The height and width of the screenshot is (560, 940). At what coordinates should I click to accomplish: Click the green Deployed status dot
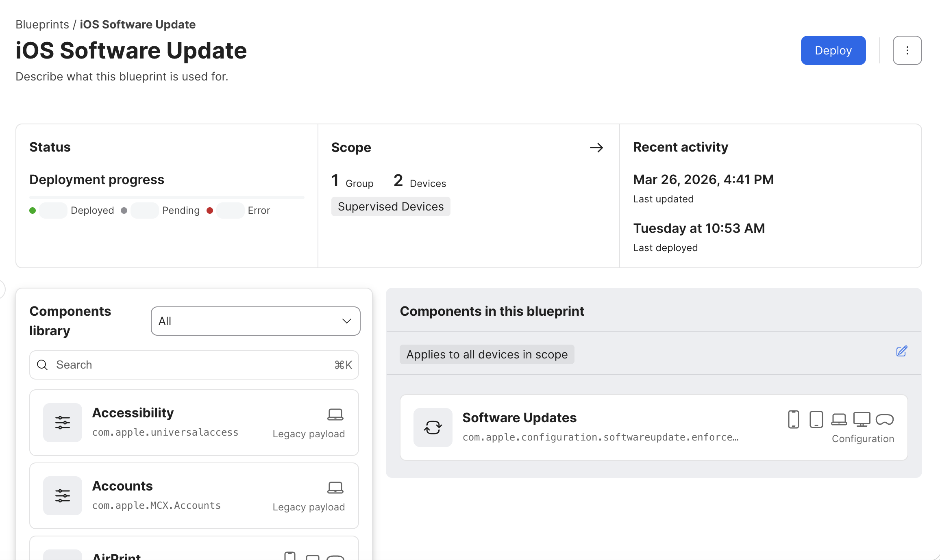33,211
